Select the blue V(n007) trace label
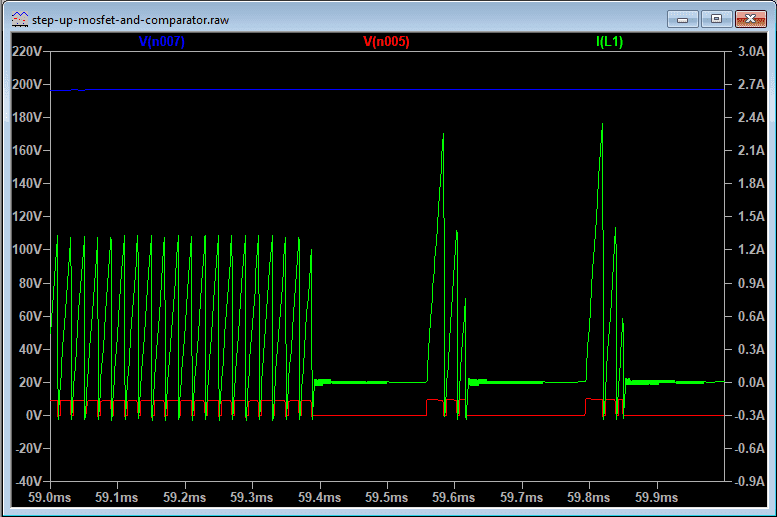 tap(160, 42)
